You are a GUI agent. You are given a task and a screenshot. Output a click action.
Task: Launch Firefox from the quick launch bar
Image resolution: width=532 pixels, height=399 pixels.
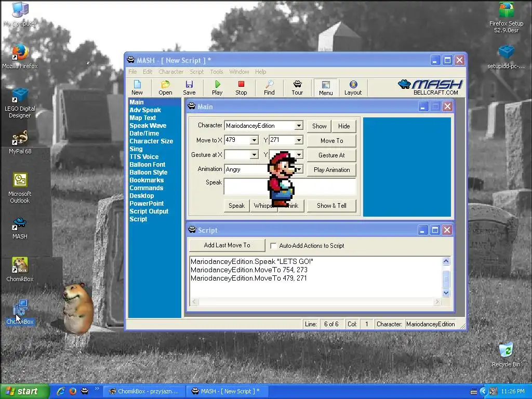tap(73, 391)
